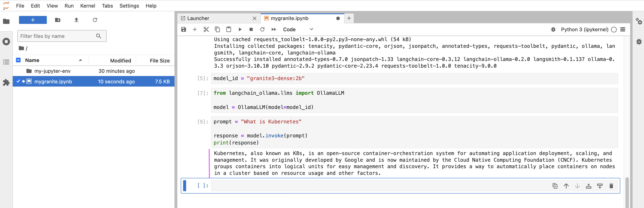Restart kernel and run all cells
The width and height of the screenshot is (644, 208).
click(x=274, y=29)
